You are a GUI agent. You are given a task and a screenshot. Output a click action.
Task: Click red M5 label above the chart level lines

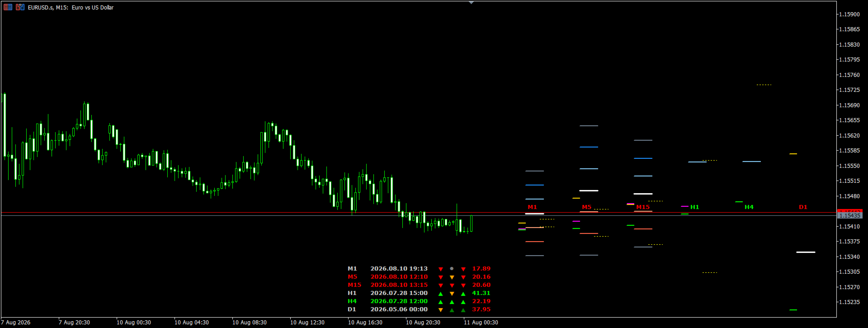click(586, 207)
